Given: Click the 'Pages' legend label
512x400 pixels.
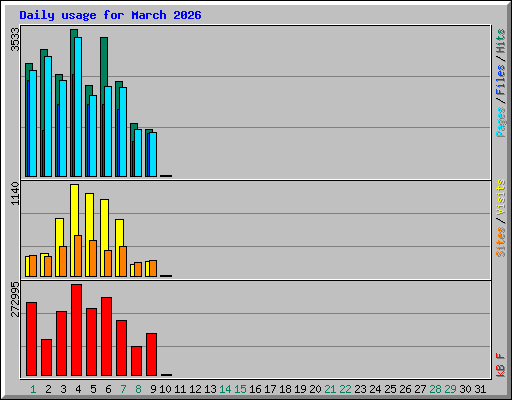Looking at the screenshot, I should (501, 122).
